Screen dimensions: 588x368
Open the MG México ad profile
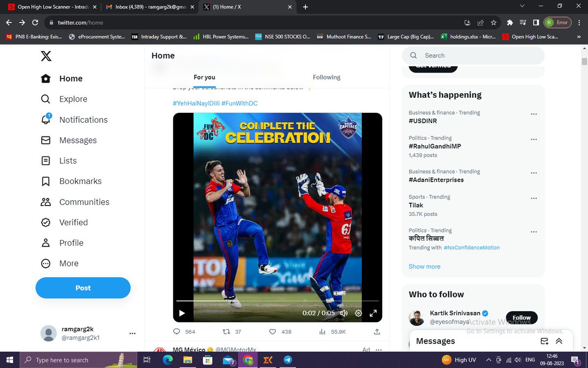(189, 350)
